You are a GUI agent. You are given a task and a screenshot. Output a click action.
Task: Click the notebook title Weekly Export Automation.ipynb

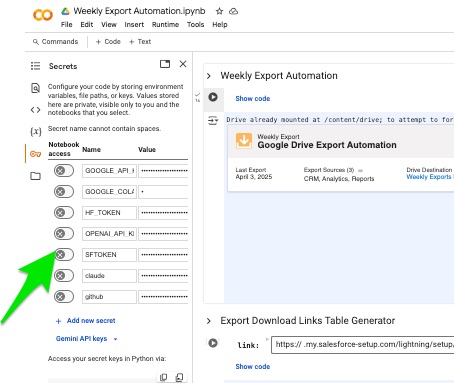click(139, 11)
